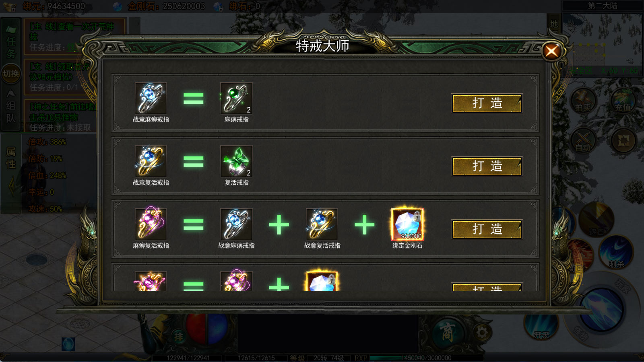
Task: Click the 战意复活戒指 ingredient in third recipe
Action: click(x=322, y=224)
